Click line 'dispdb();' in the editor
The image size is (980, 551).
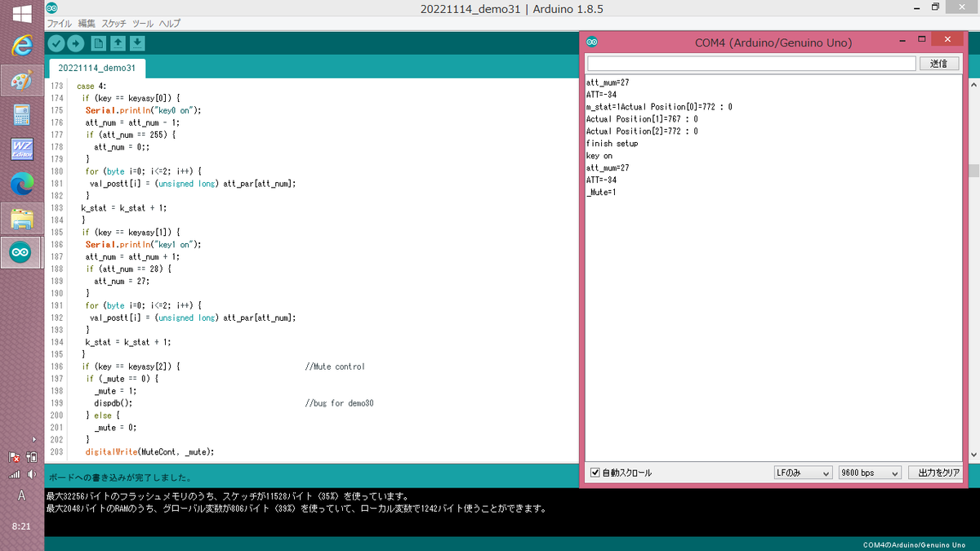tap(113, 403)
